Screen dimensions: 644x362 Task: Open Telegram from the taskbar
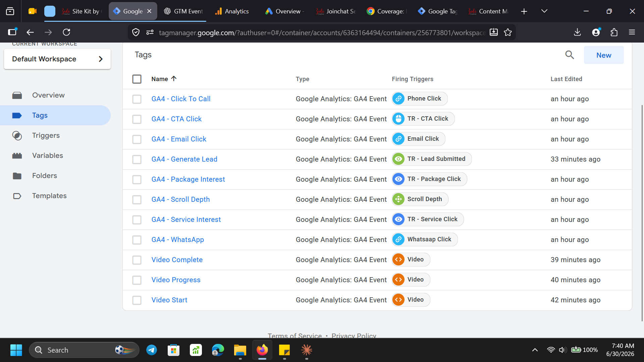pos(152,350)
